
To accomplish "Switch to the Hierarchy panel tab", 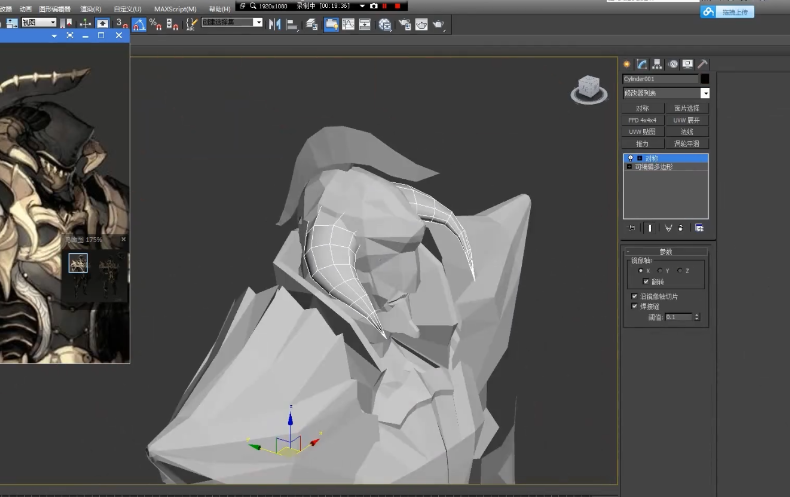I will pyautogui.click(x=657, y=64).
